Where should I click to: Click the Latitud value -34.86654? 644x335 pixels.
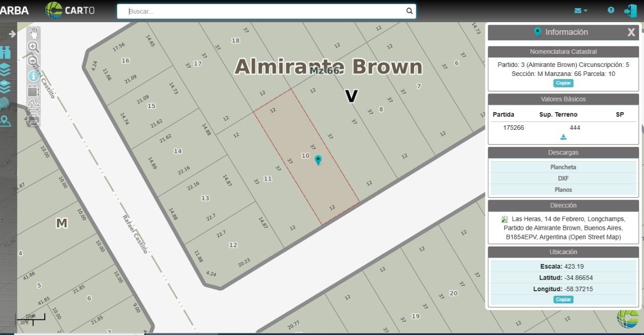tap(579, 278)
